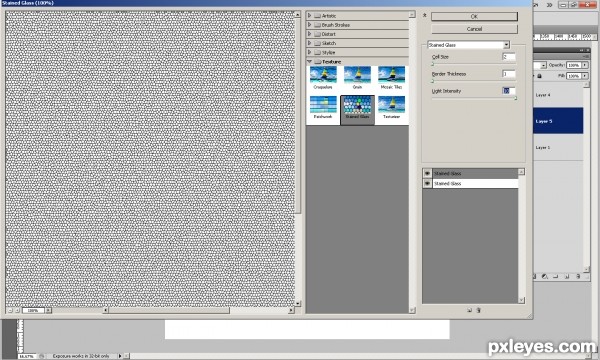Expand the Brush Strokes filter folder
This screenshot has width=600, height=360.
coord(310,24)
